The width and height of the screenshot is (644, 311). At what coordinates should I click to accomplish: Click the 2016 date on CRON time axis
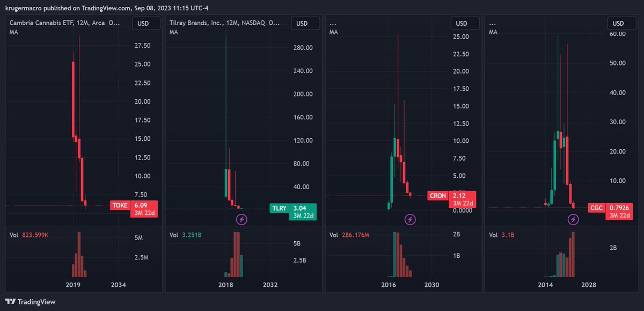pos(388,285)
